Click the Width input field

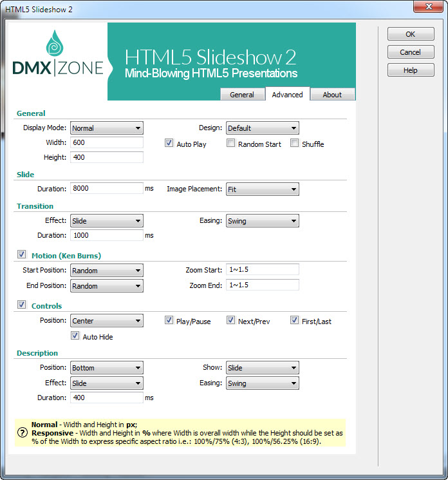coord(107,142)
